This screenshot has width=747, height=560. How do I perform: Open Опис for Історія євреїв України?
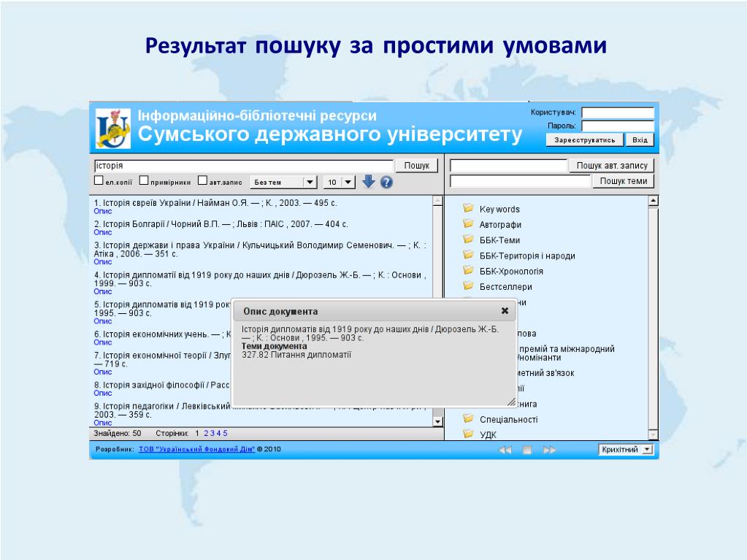103,211
